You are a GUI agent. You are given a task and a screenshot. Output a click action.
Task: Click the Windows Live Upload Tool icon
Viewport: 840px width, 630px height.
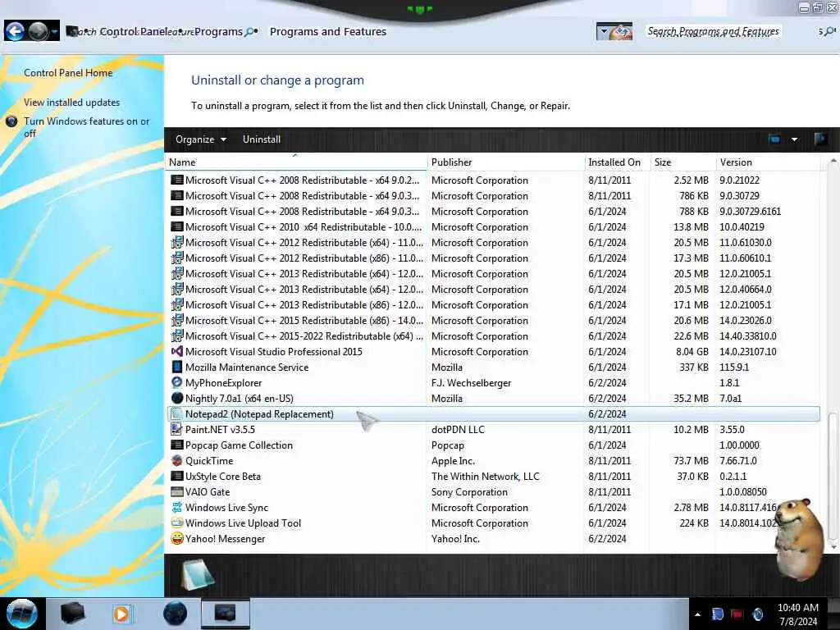(x=177, y=523)
